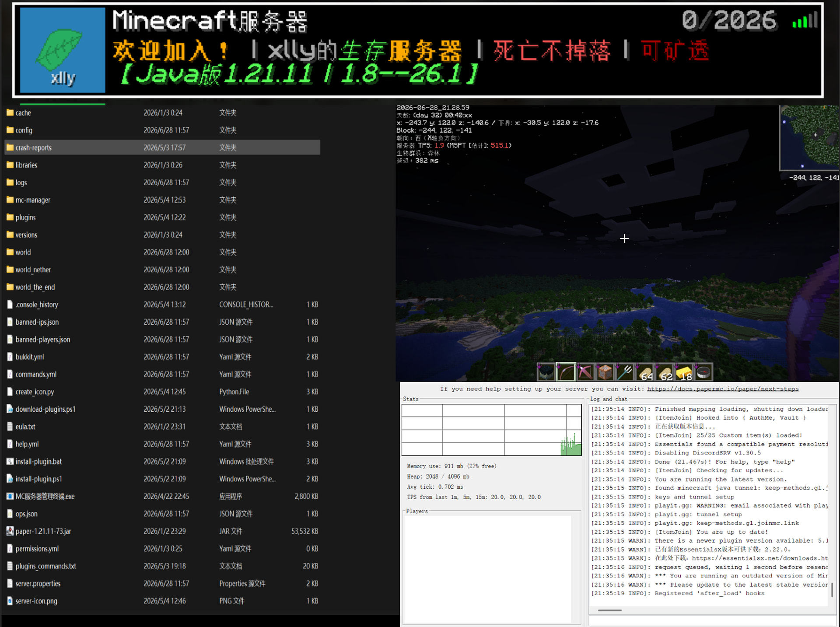840x627 pixels.
Task: Select the .console_history file name
Action: coord(37,305)
